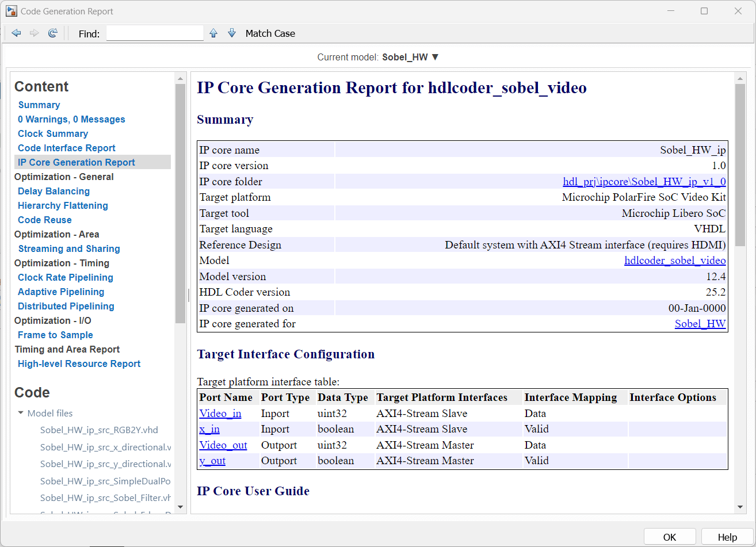Viewport: 756px width, 547px height.
Task: Open the IP core folder path link
Action: (x=644, y=182)
